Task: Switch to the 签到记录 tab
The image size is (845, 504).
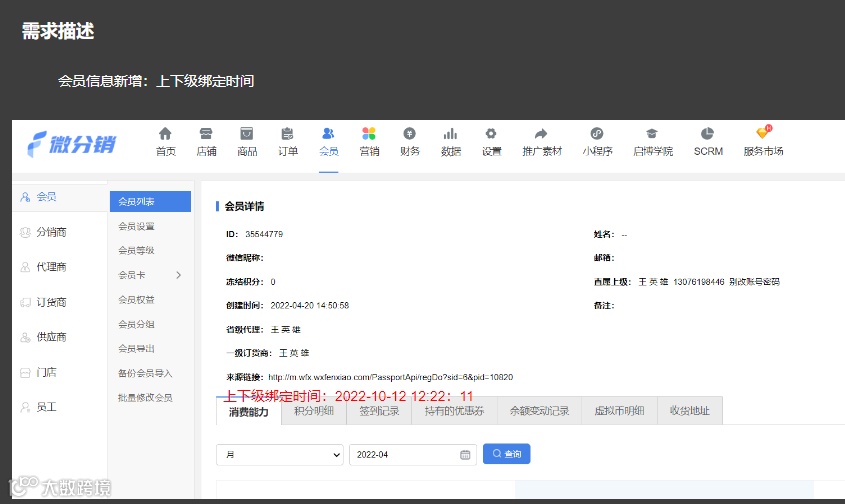Action: pos(379,411)
